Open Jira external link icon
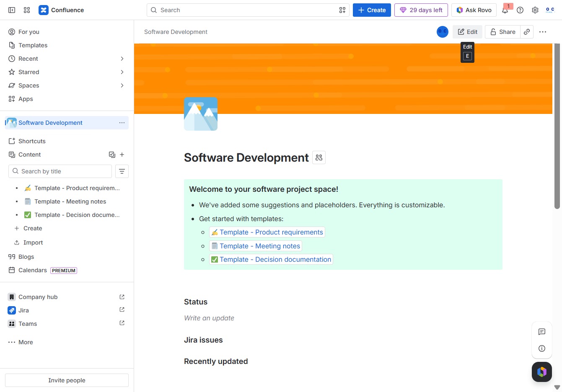The width and height of the screenshot is (562, 392). point(122,310)
